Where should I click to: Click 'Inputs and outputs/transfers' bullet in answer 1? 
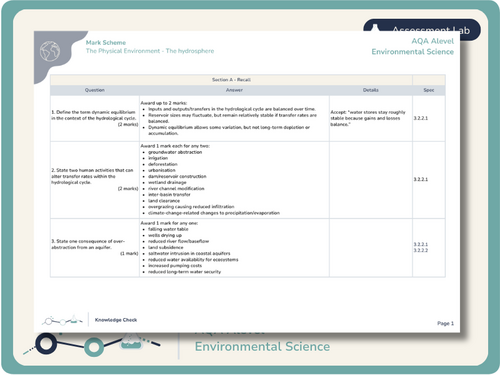pyautogui.click(x=232, y=109)
